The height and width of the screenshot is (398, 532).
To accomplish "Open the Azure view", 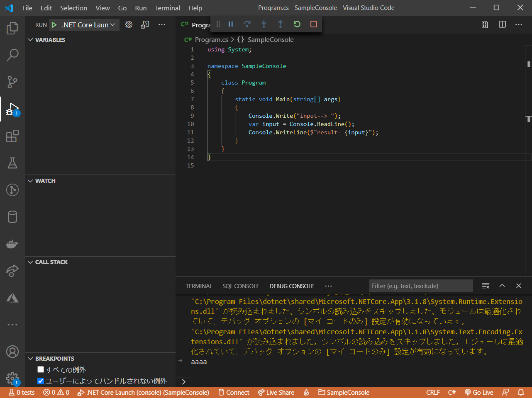I will pyautogui.click(x=12, y=298).
